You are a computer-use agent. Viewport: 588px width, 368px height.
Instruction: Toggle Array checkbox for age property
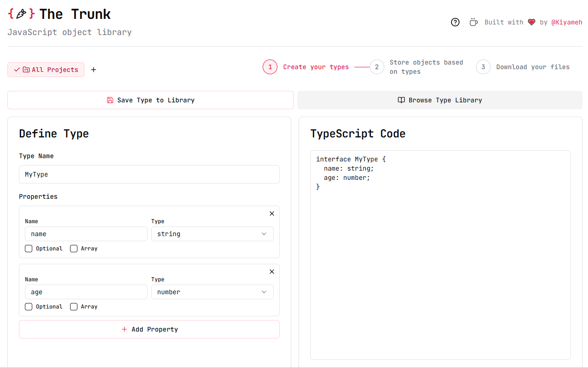[x=74, y=307]
